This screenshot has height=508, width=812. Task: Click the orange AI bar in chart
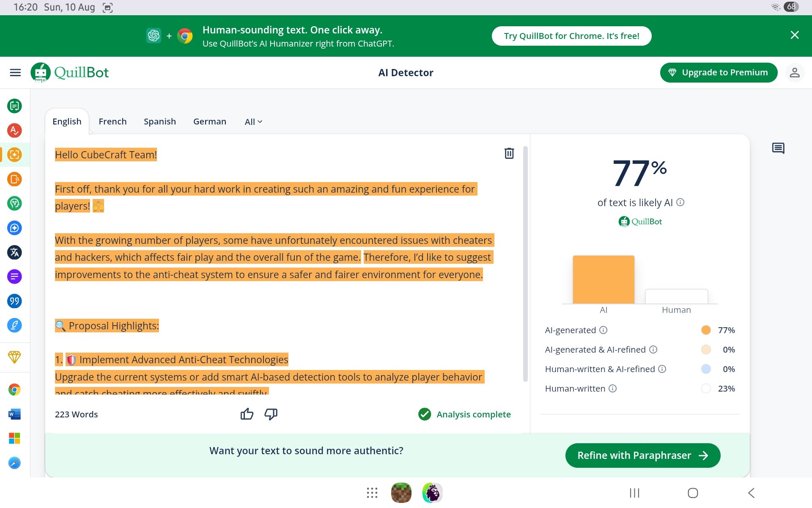point(604,279)
